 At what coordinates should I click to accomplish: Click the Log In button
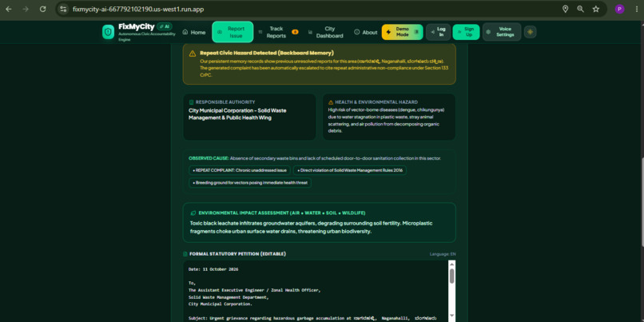click(438, 32)
